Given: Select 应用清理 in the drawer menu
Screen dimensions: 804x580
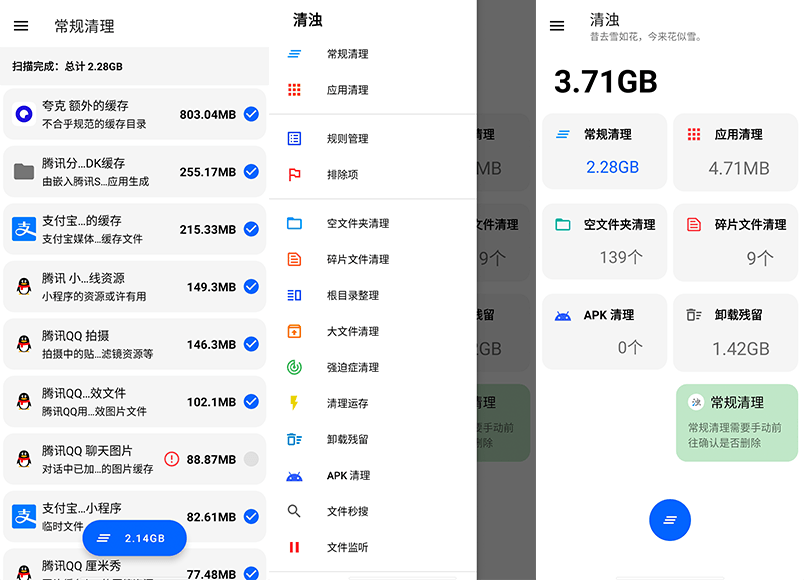Looking at the screenshot, I should point(373,90).
